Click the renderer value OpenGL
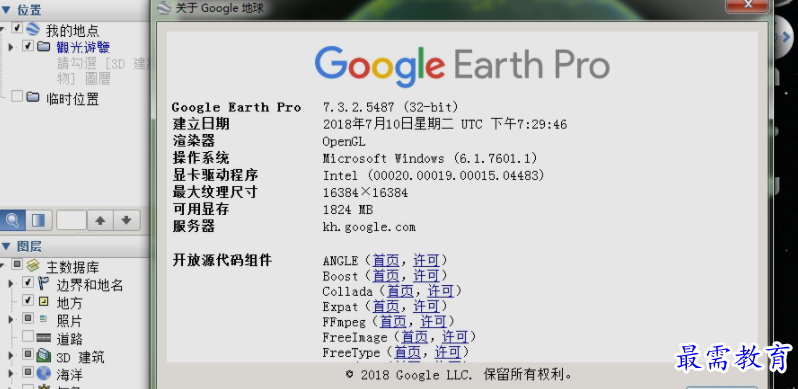Viewport: 798px width, 389px height. pos(344,142)
